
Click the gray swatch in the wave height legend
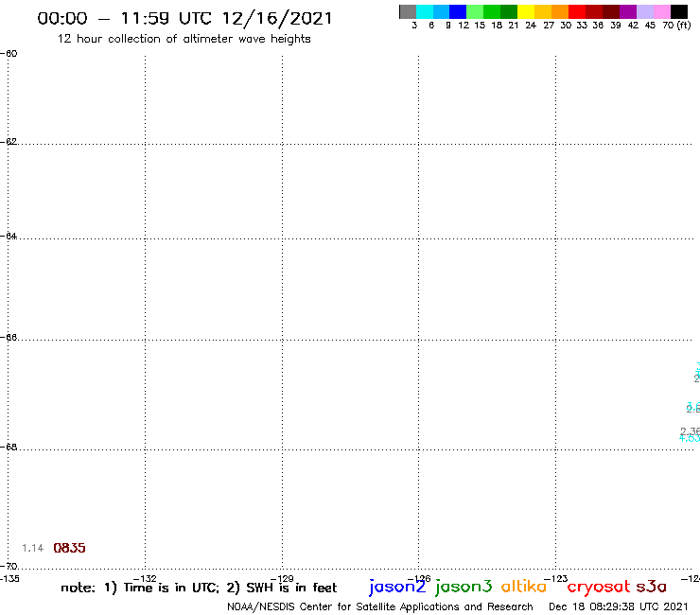(x=408, y=11)
